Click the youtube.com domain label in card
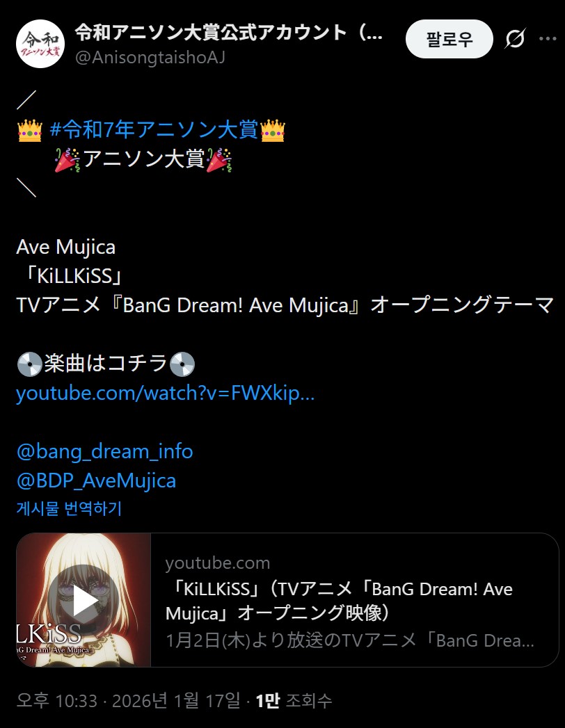 pos(218,563)
